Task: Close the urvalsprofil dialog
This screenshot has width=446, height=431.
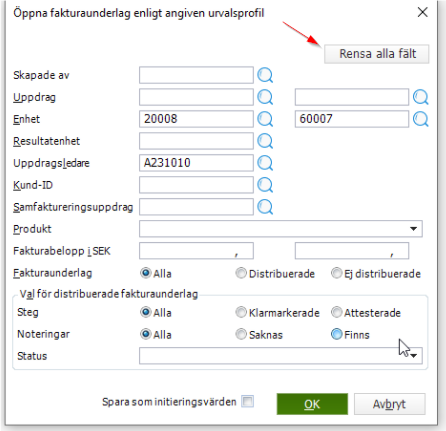Action: pyautogui.click(x=422, y=12)
